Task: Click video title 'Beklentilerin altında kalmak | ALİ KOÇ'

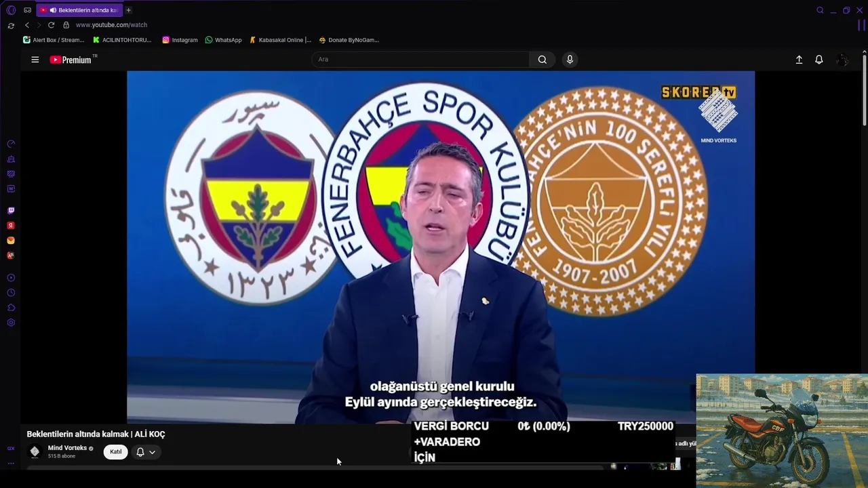Action: (96, 434)
